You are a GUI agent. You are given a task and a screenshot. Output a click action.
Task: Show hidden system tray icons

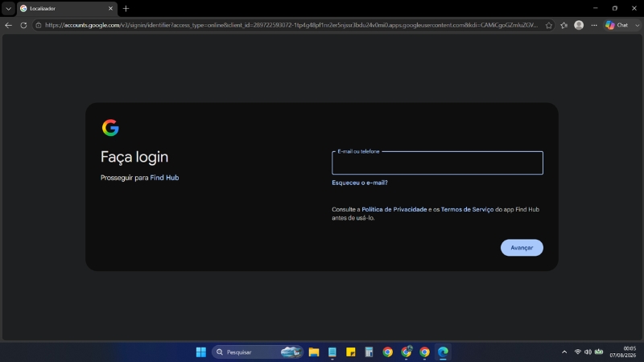coord(564,352)
